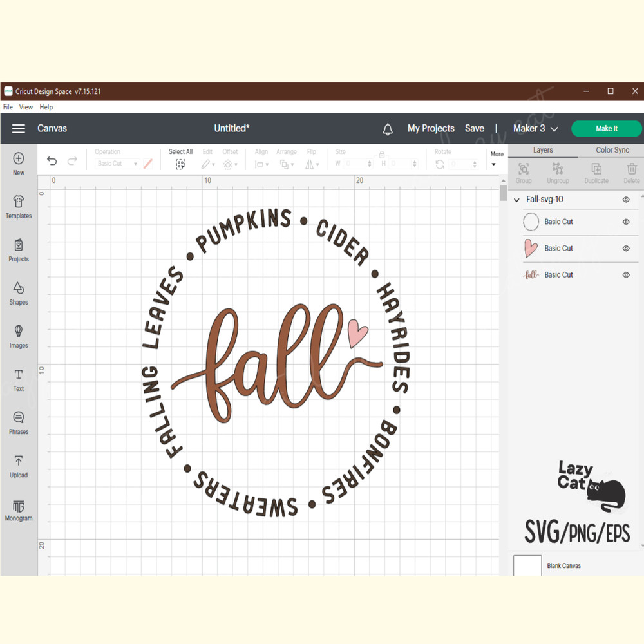644x644 pixels.
Task: Click the Blank Canvas white swatch
Action: (x=527, y=565)
